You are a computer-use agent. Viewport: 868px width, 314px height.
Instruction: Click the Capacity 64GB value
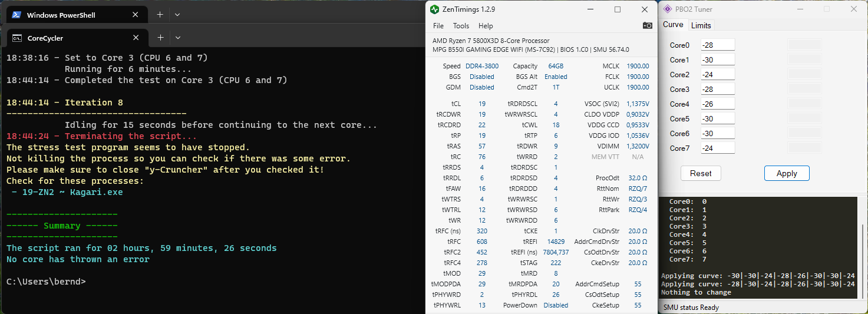pyautogui.click(x=556, y=66)
